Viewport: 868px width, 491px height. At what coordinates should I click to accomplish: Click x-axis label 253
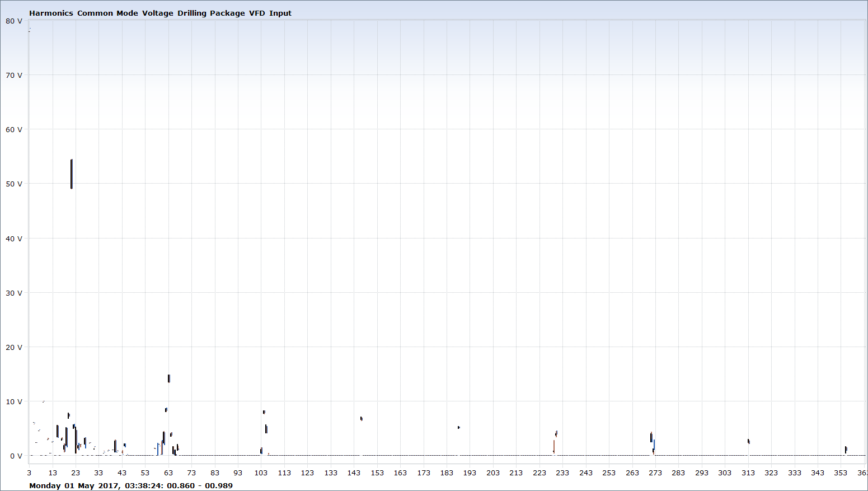609,473
